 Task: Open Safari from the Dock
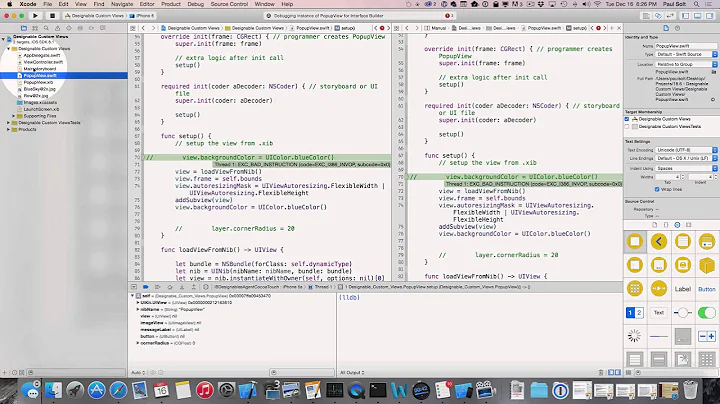(x=118, y=390)
